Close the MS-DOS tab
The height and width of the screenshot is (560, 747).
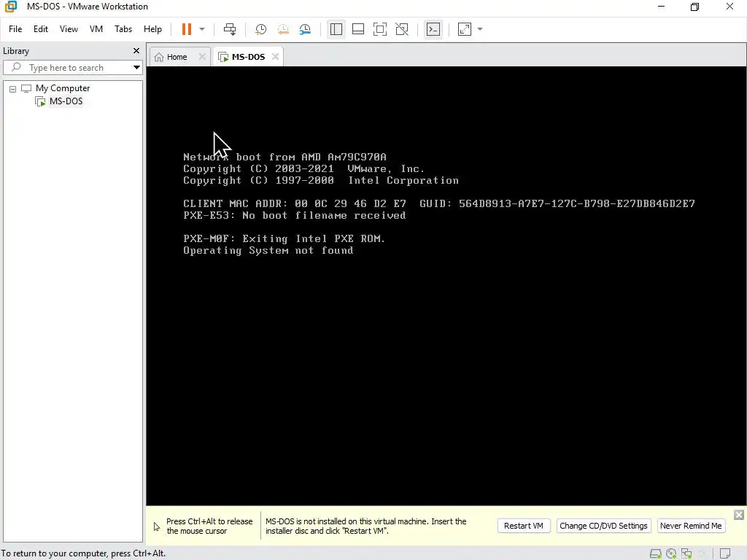click(x=275, y=57)
